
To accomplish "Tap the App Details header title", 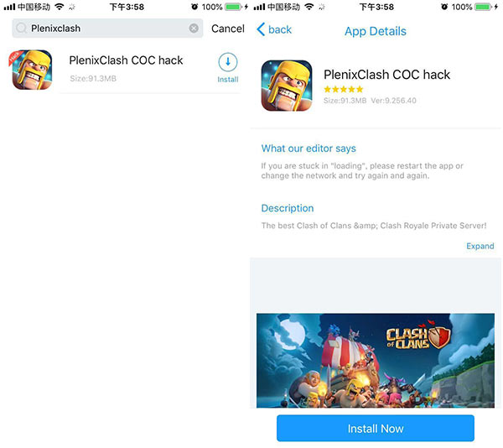I will [x=376, y=31].
